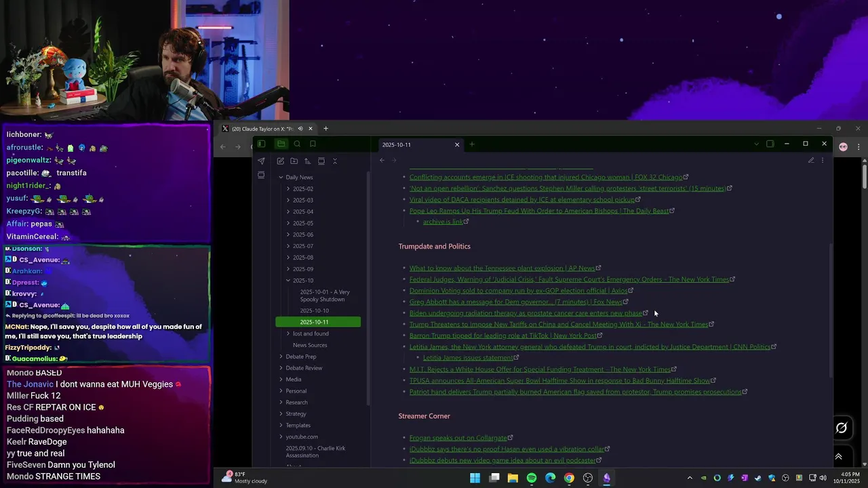This screenshot has height=488, width=868.
Task: Mute the Claude Taylor browser tab audio icon
Action: tap(300, 129)
